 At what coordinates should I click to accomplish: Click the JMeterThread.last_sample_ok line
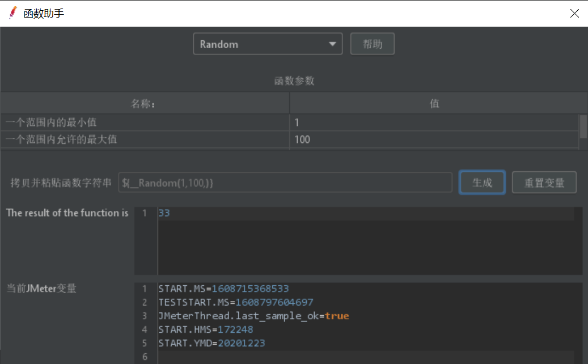tap(253, 316)
